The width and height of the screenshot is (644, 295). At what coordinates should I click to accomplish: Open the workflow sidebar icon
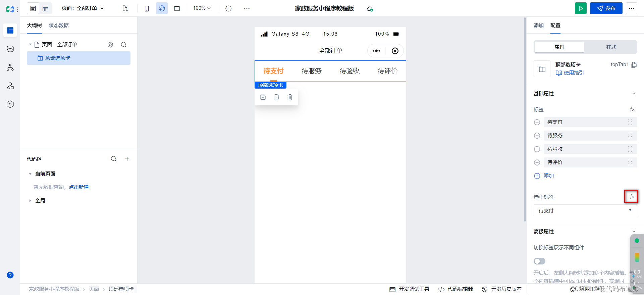(x=10, y=67)
